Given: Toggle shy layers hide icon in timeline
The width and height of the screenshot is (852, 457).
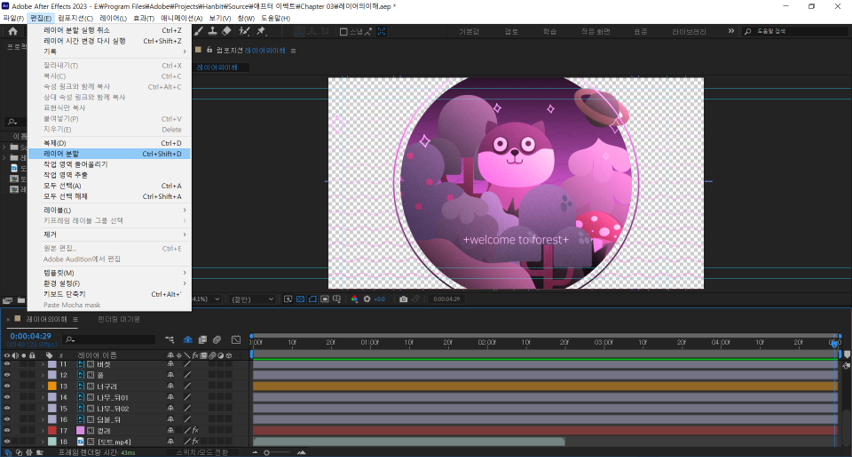Looking at the screenshot, I should point(187,340).
